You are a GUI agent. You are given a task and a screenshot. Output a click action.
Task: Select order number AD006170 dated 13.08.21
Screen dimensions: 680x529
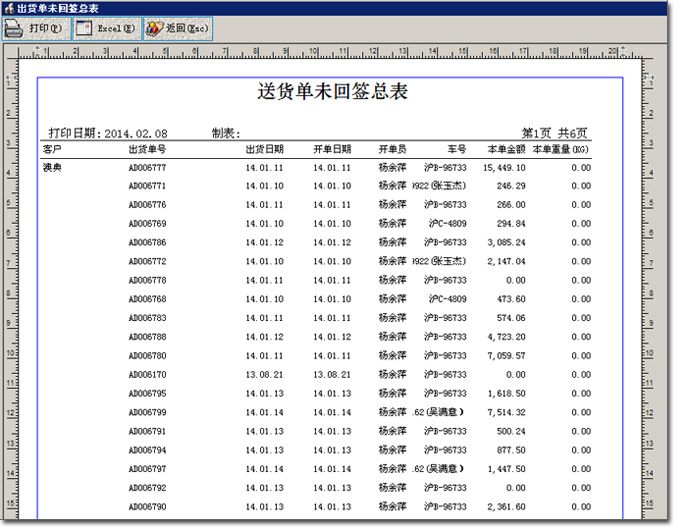[148, 375]
